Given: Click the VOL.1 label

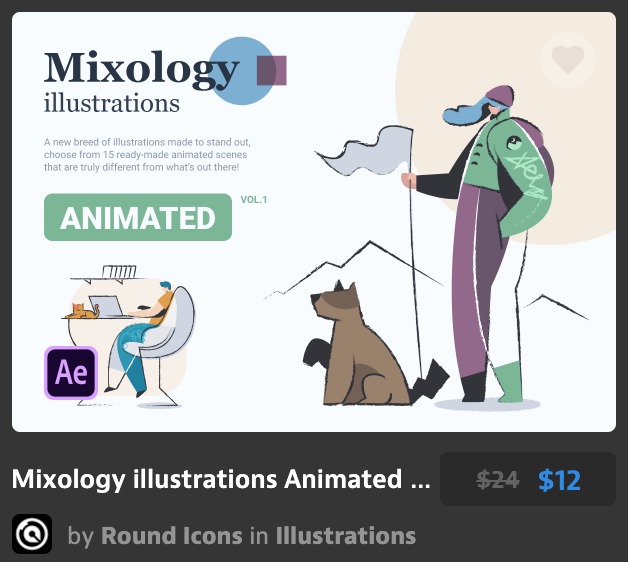Looking at the screenshot, I should (x=254, y=199).
